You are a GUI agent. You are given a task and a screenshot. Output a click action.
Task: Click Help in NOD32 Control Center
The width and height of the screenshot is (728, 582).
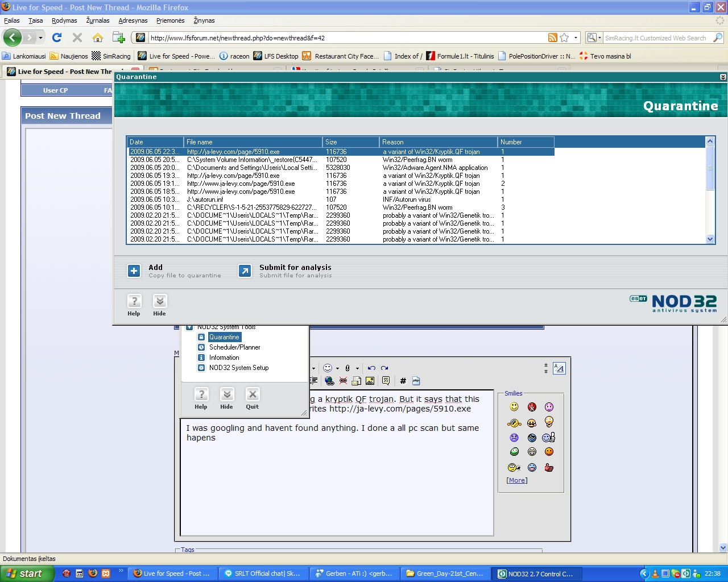[x=201, y=394]
